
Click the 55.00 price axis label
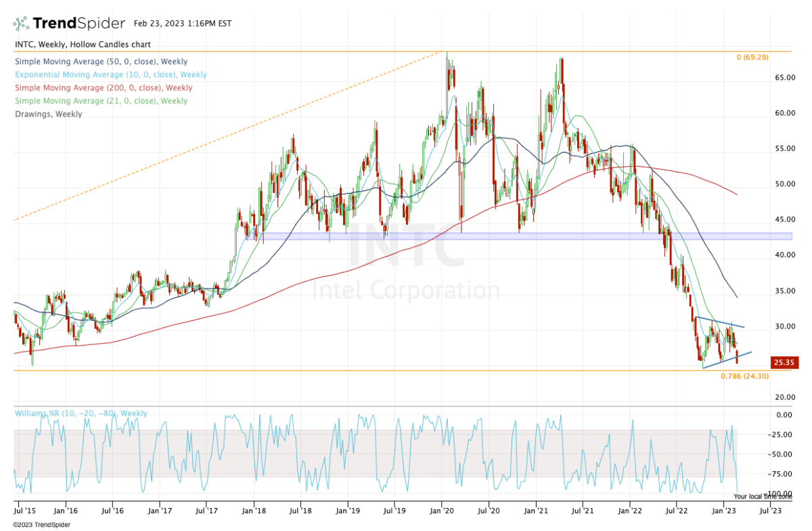[x=784, y=148]
